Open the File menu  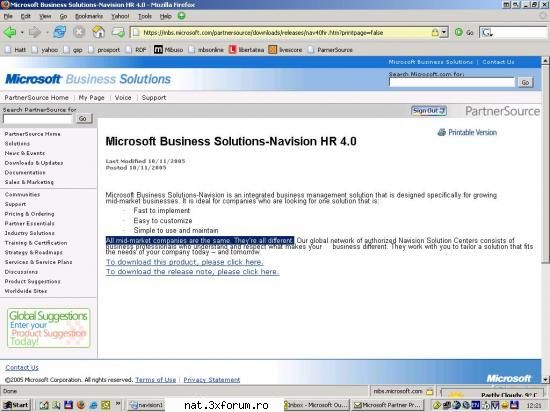point(8,16)
